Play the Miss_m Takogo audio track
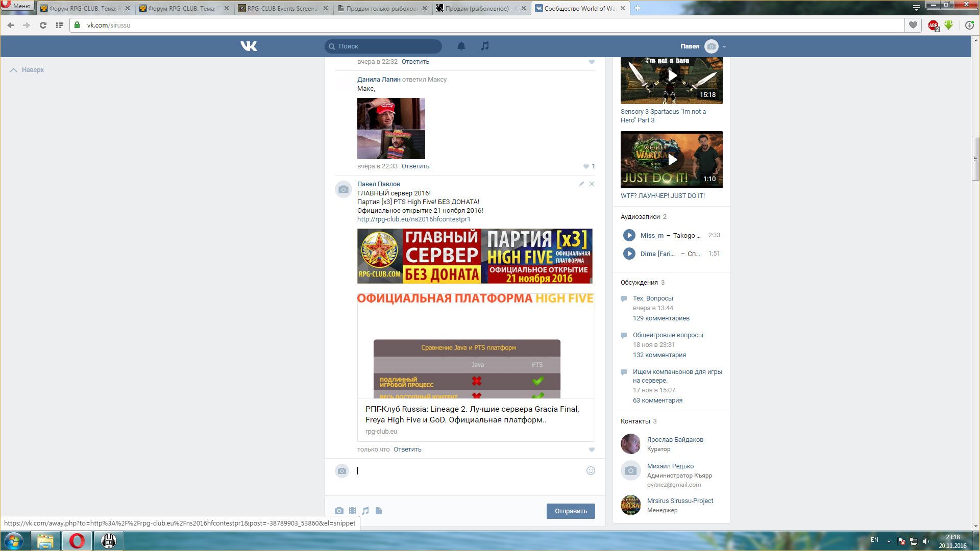Screen dimensions: 980x551 click(x=629, y=235)
